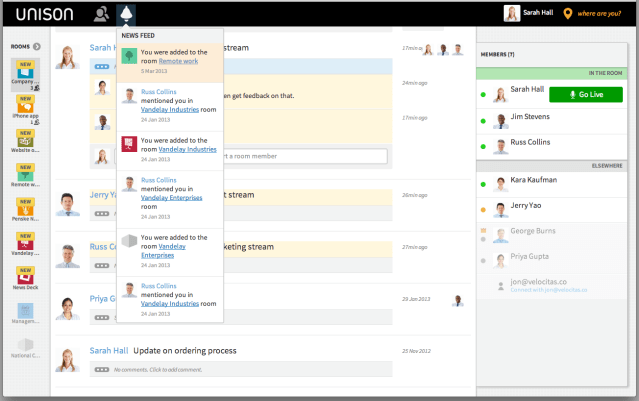The height and width of the screenshot is (401, 639).
Task: Select Jim Stevens in the members list
Action: [x=530, y=117]
